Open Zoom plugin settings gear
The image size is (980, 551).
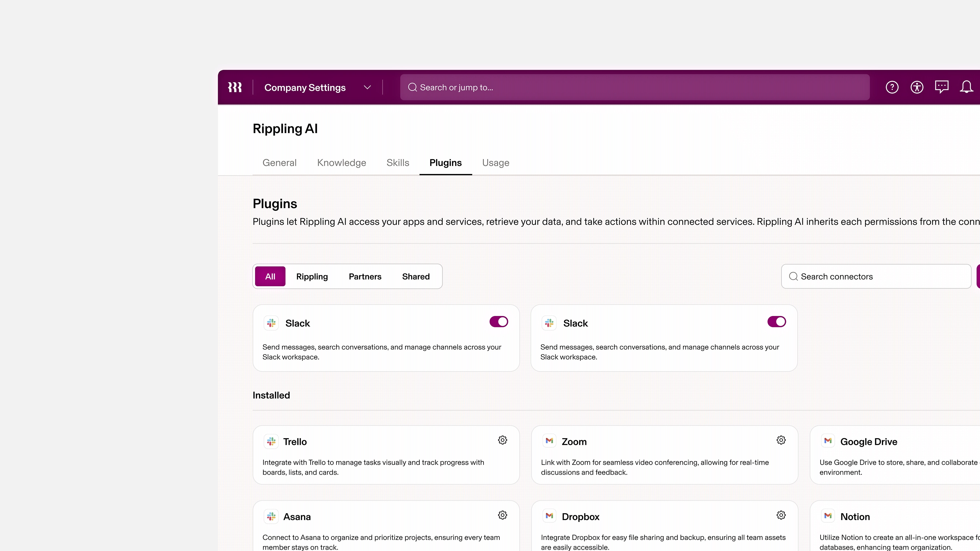coord(781,440)
